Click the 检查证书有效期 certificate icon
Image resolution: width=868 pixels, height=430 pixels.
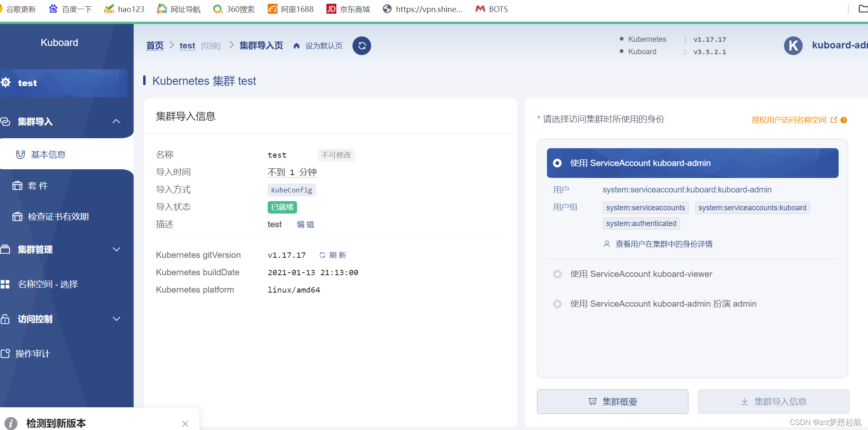[17, 216]
